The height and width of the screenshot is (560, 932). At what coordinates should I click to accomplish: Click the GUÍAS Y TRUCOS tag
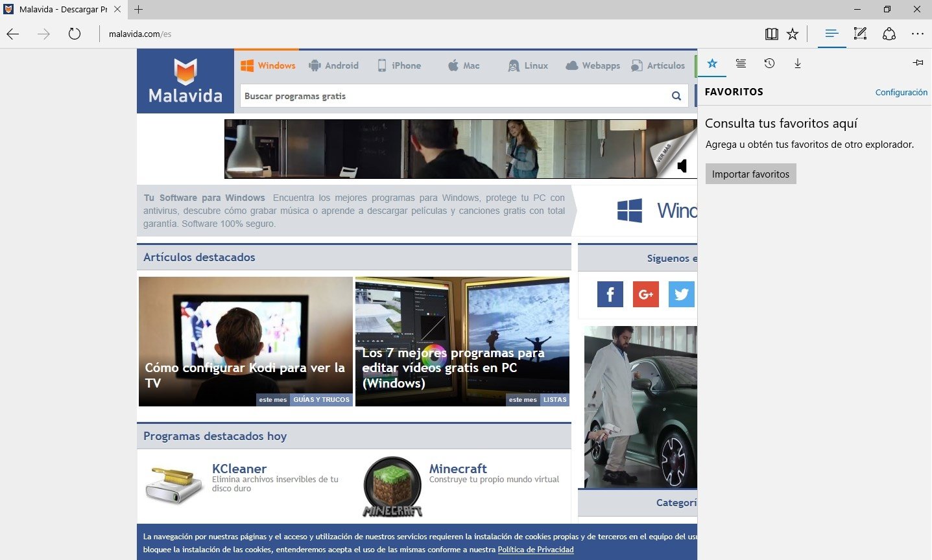tap(321, 400)
